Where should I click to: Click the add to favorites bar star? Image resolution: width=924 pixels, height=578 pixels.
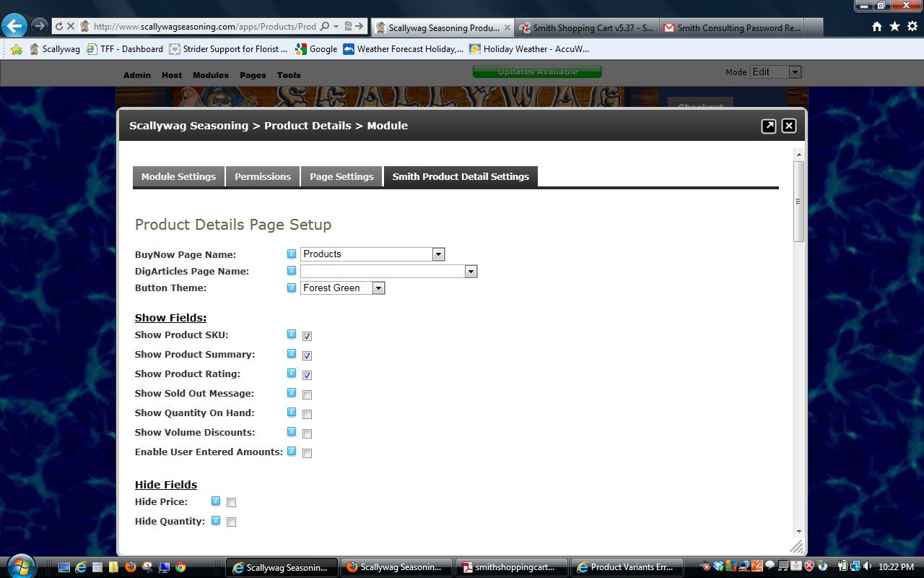(x=17, y=49)
